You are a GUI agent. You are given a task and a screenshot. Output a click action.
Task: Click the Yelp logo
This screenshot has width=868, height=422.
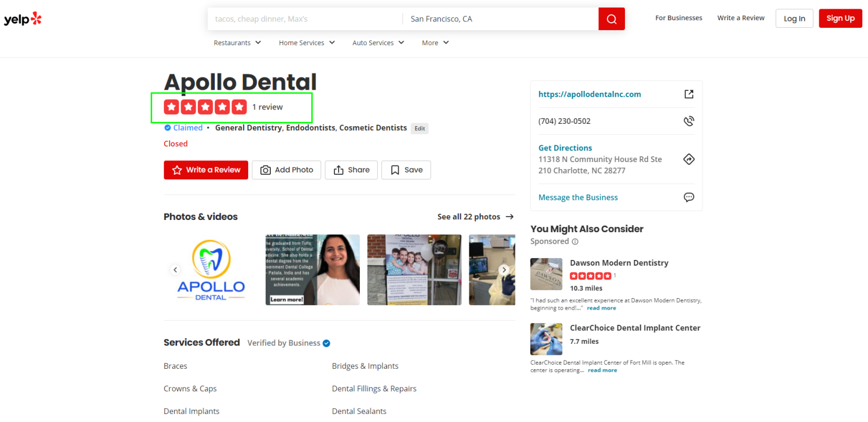pos(23,19)
